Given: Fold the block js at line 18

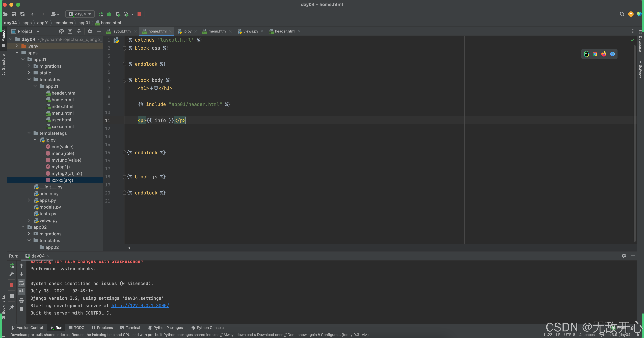Looking at the screenshot, I should (124, 177).
